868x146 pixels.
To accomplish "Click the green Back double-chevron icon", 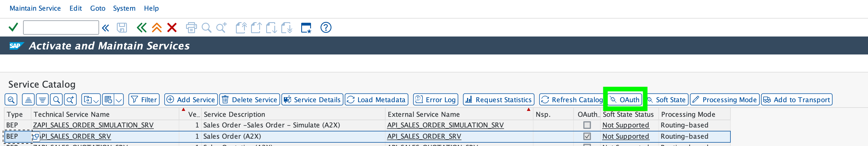I will [x=141, y=28].
